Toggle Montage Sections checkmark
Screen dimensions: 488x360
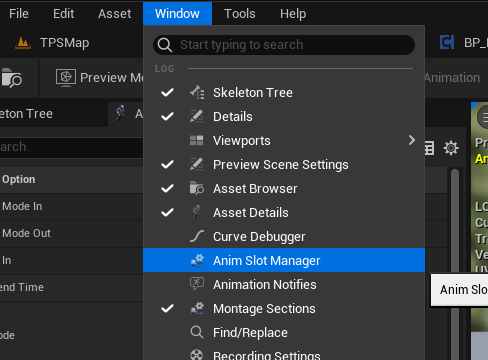click(167, 308)
